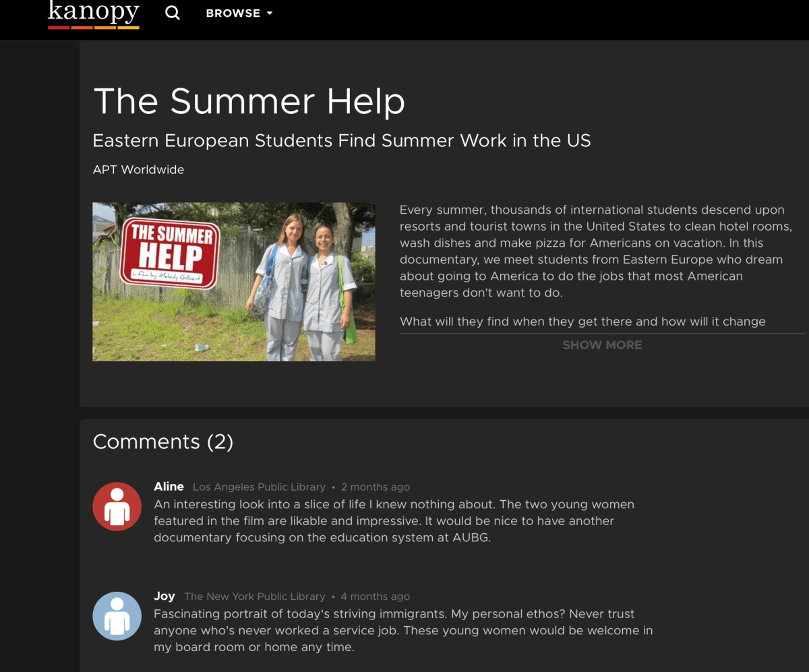The width and height of the screenshot is (809, 672).
Task: Click the Comments (2) heading
Action: 163,441
